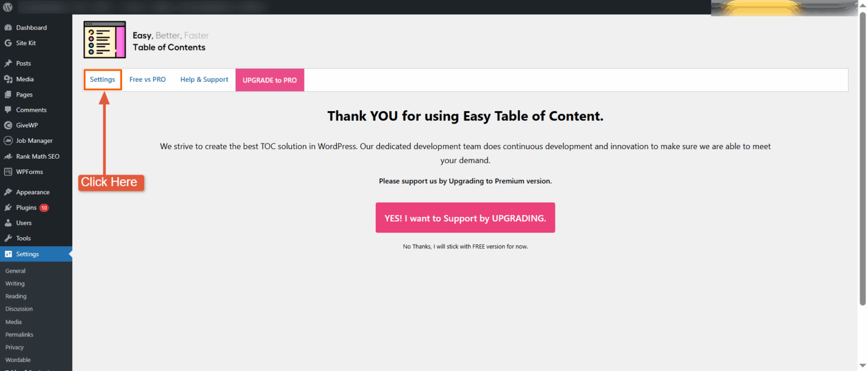Click No Thanks, stick with FREE version link
This screenshot has height=371, width=868.
pos(465,247)
